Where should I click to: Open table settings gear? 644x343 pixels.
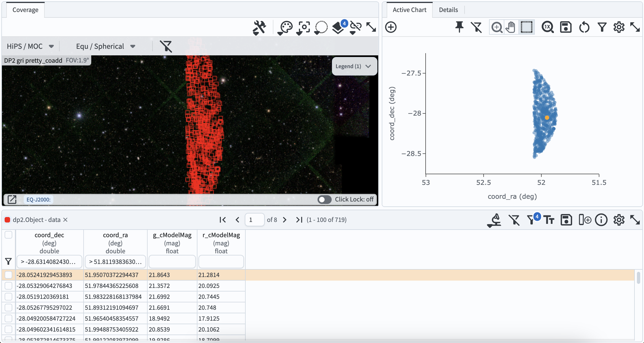[x=619, y=220]
